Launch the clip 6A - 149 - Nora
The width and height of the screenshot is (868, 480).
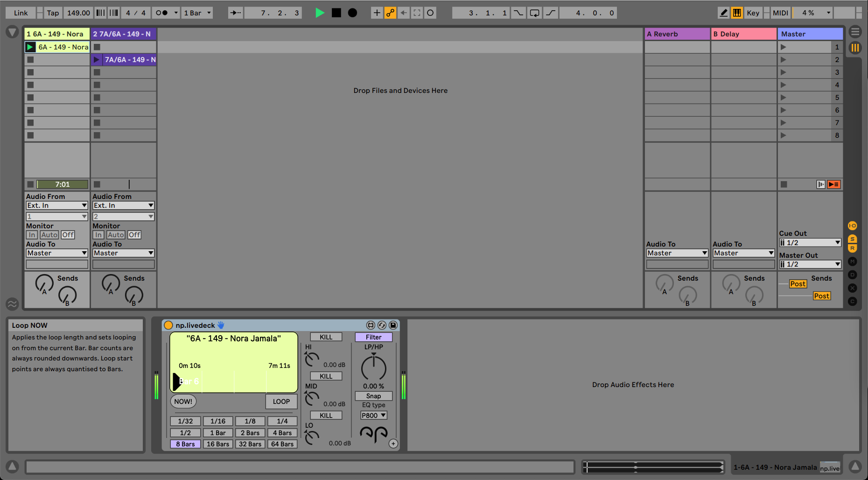coord(30,47)
